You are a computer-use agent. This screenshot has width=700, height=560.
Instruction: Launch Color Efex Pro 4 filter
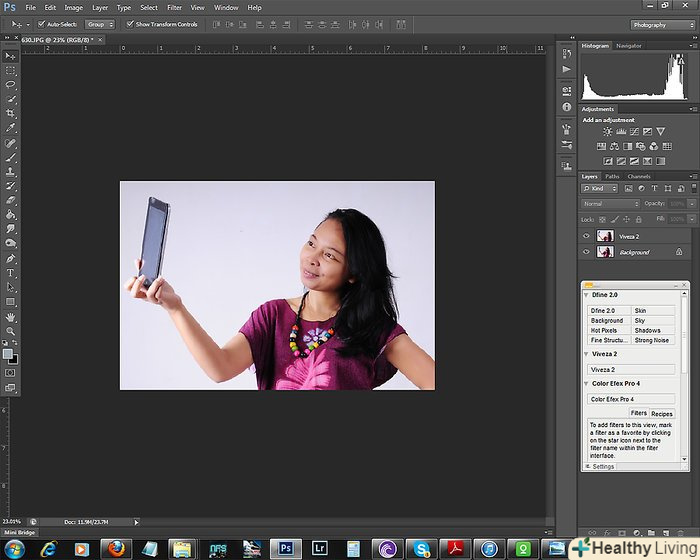(x=631, y=399)
